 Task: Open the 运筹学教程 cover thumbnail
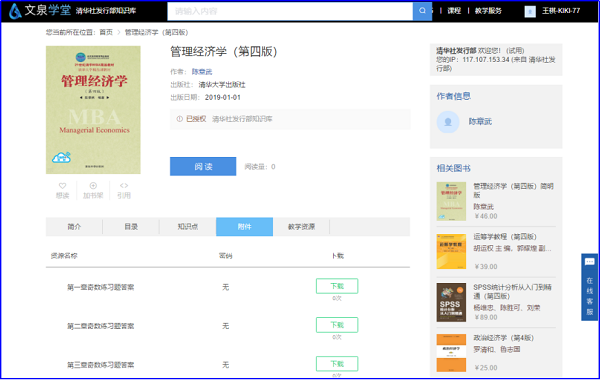pyautogui.click(x=451, y=251)
